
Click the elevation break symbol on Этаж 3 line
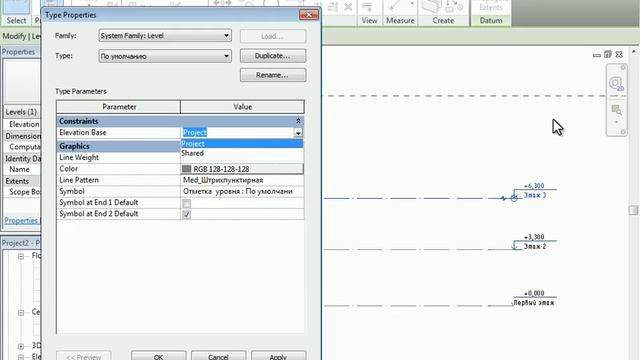(503, 198)
